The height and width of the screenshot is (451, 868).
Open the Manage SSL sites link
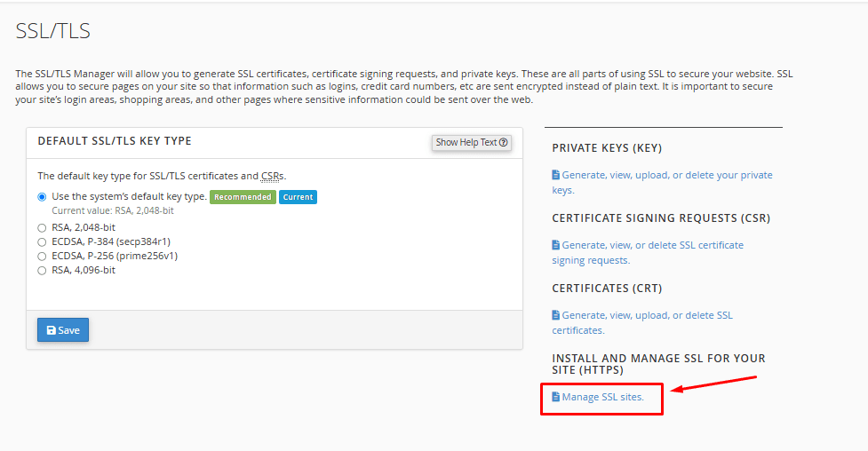click(x=603, y=397)
